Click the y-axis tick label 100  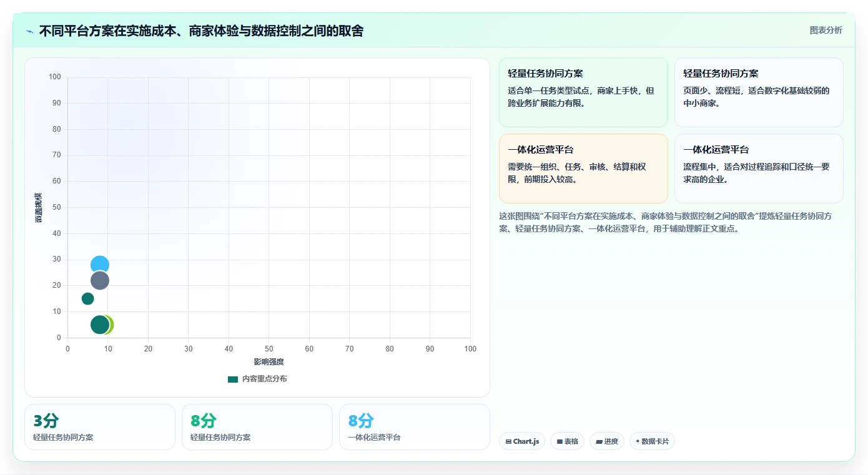(x=55, y=77)
